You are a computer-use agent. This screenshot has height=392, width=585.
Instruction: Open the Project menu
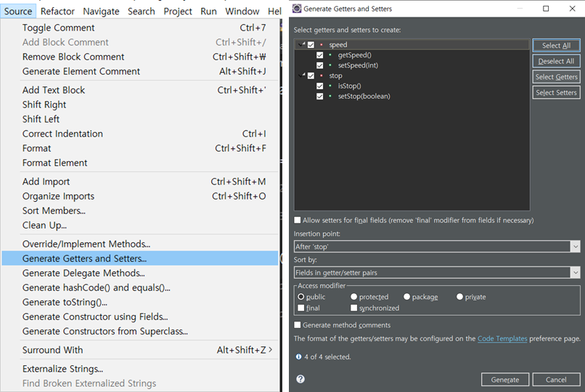(178, 12)
